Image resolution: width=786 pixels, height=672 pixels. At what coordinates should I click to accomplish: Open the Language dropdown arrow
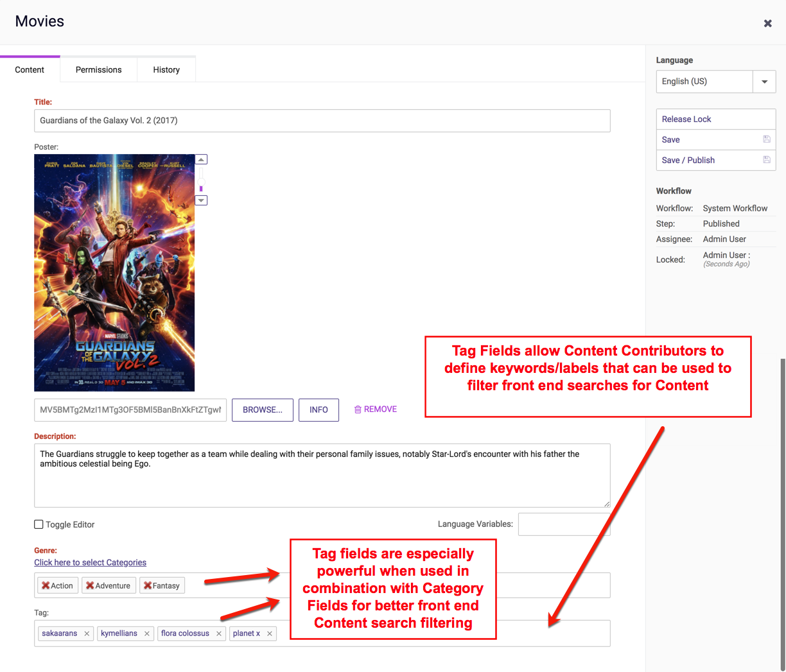click(764, 82)
